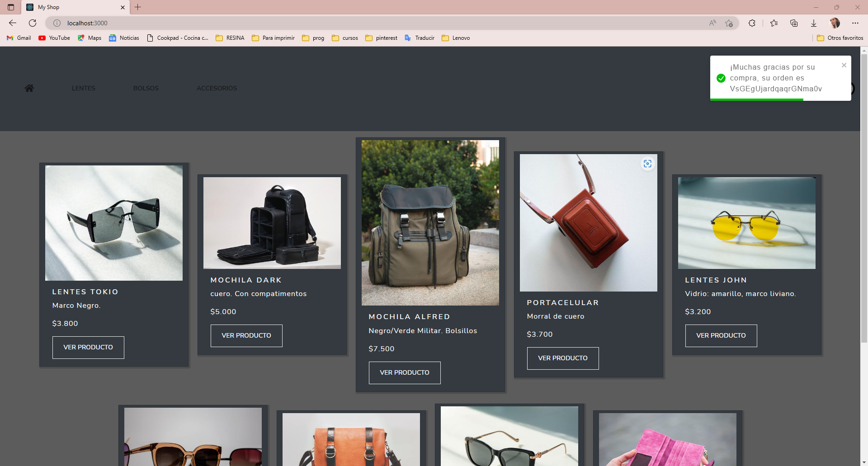Open the Collections icon in the toolbar
This screenshot has width=868, height=466.
click(x=794, y=23)
